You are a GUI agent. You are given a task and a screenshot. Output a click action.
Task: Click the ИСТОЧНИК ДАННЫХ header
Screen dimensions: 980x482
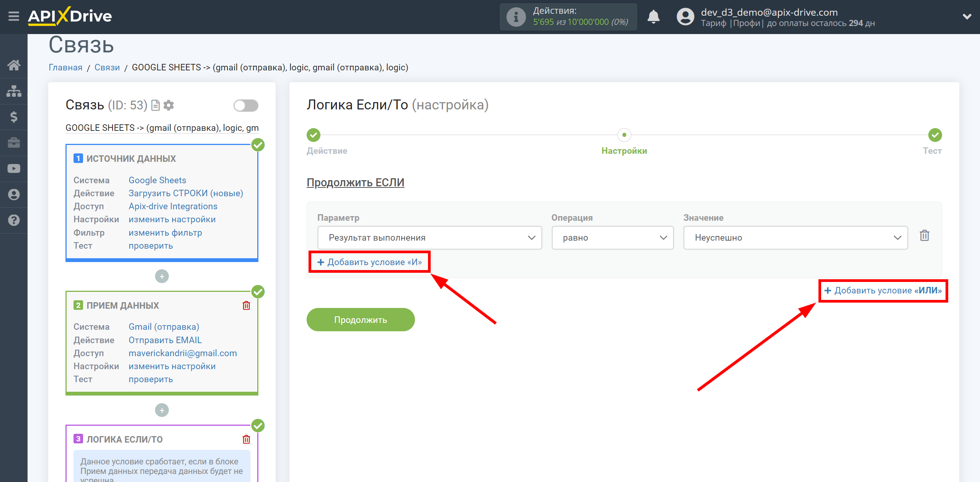click(x=131, y=158)
